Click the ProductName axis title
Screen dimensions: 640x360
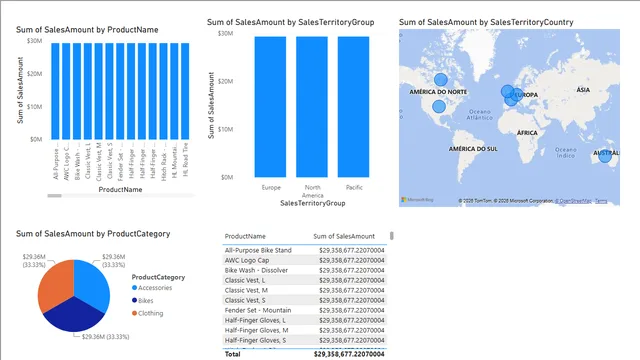coord(120,190)
